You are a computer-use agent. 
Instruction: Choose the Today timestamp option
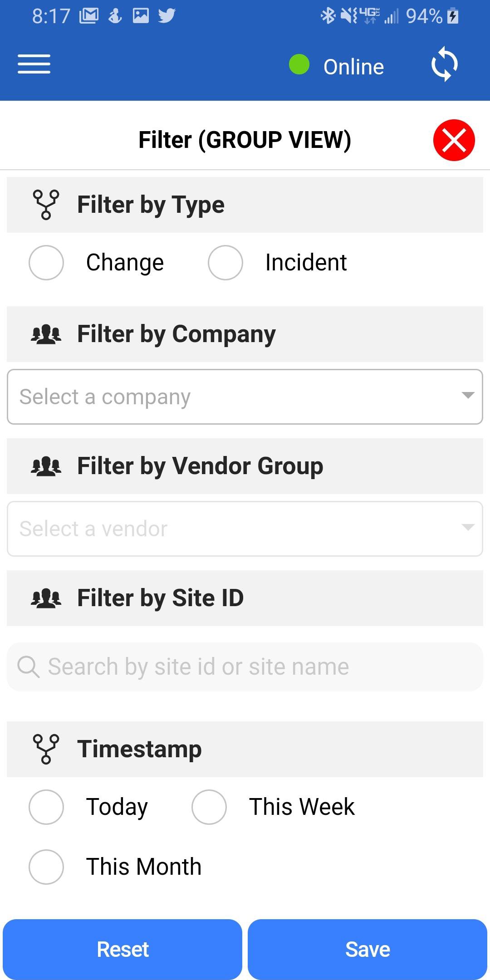46,807
